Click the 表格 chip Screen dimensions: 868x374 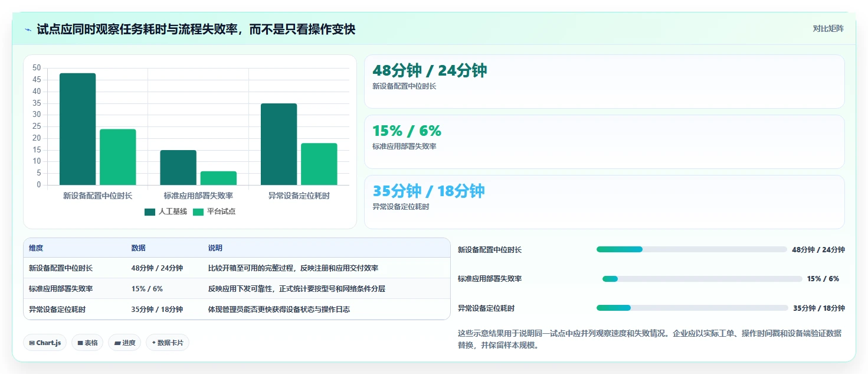pyautogui.click(x=87, y=343)
